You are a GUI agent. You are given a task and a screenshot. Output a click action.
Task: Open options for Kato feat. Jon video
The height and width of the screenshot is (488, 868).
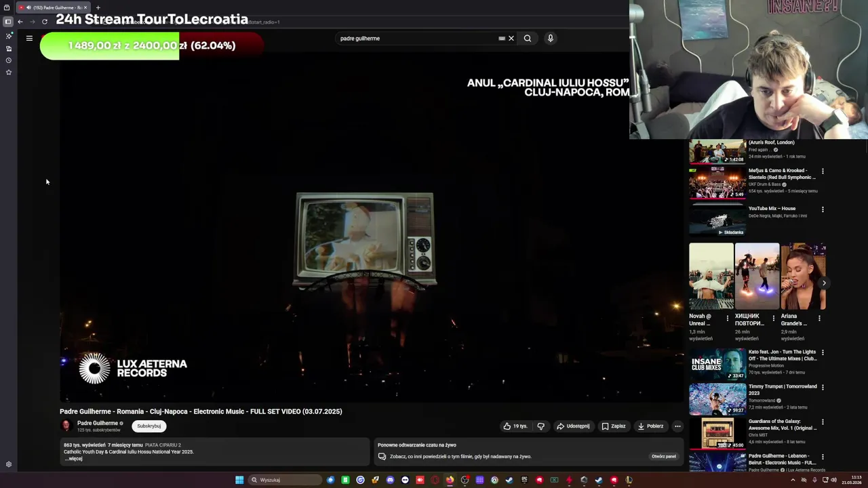(823, 352)
